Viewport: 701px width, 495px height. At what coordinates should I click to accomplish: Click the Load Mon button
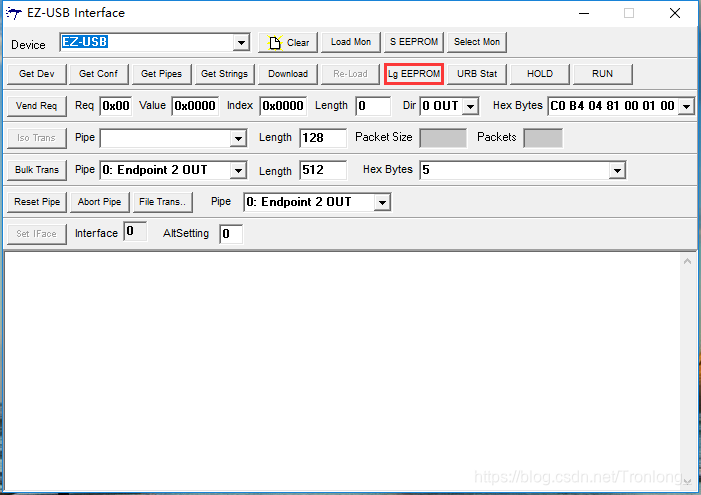coord(351,42)
